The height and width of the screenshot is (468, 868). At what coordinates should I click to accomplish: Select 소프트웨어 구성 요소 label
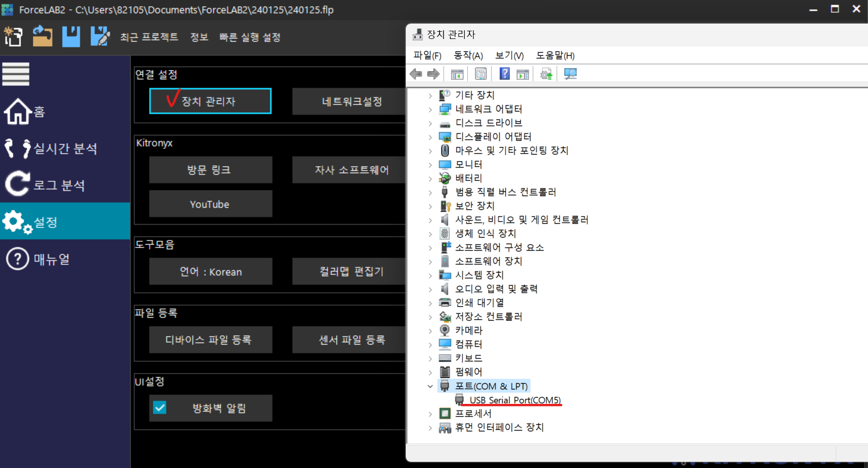point(500,247)
